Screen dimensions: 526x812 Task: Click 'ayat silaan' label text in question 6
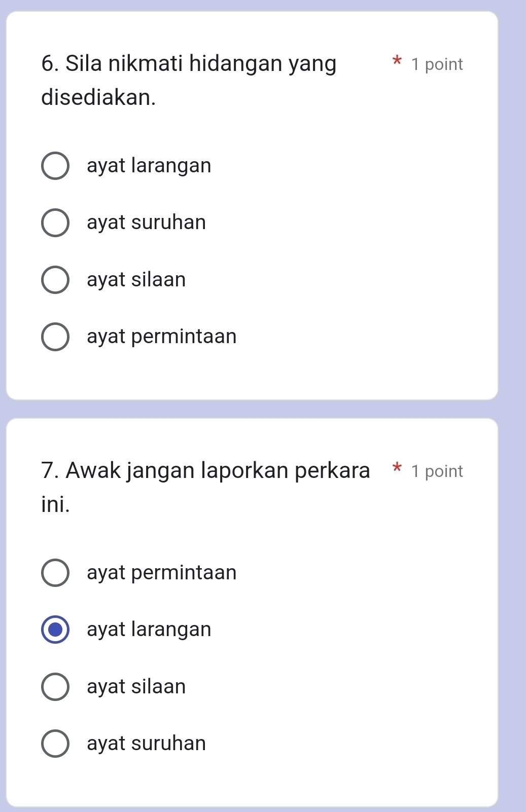tap(136, 280)
